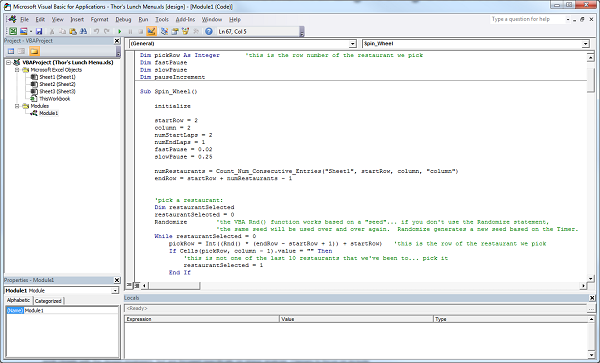Open the Help menu
The width and height of the screenshot is (600, 363).
(235, 19)
